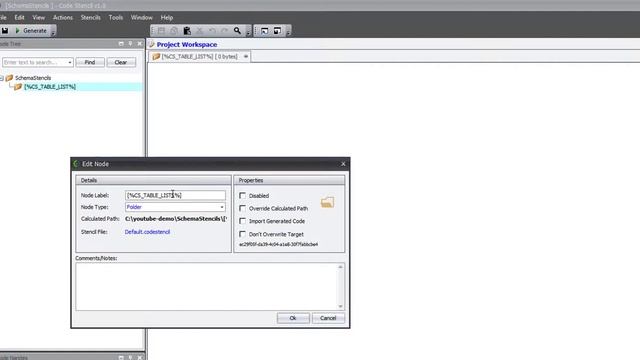Click the Save disk icon in toolbar
The height and width of the screenshot is (360, 640).
coord(5,31)
